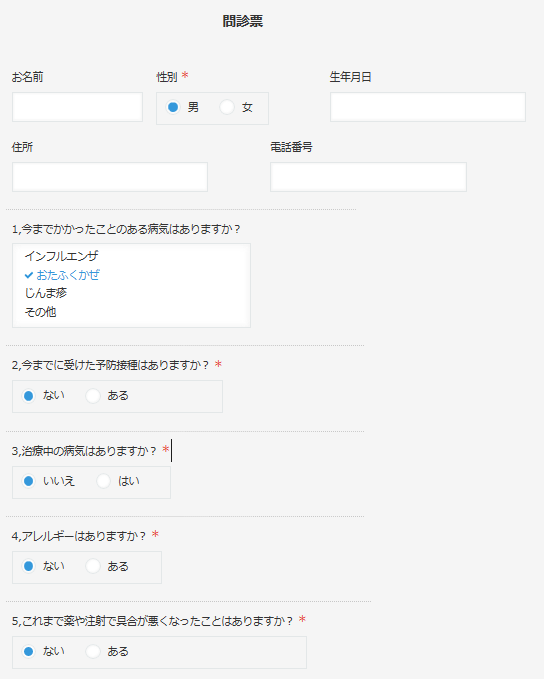Click the お名前 input field
544x679 pixels.
coord(78,107)
